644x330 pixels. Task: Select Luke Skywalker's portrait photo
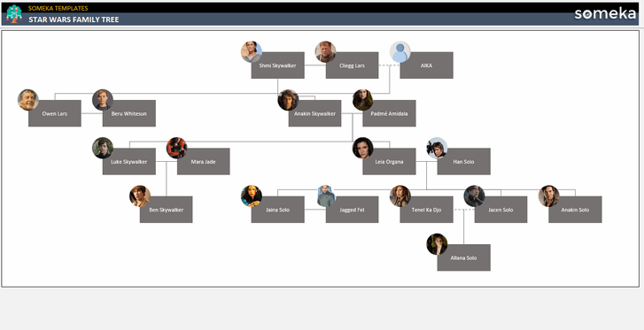(103, 148)
